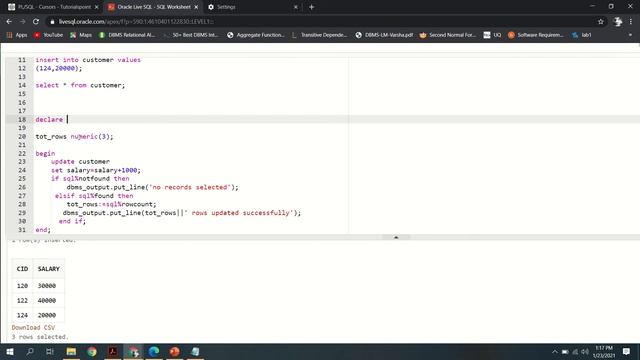
Task: Open the lab1 bookmark
Action: click(582, 35)
